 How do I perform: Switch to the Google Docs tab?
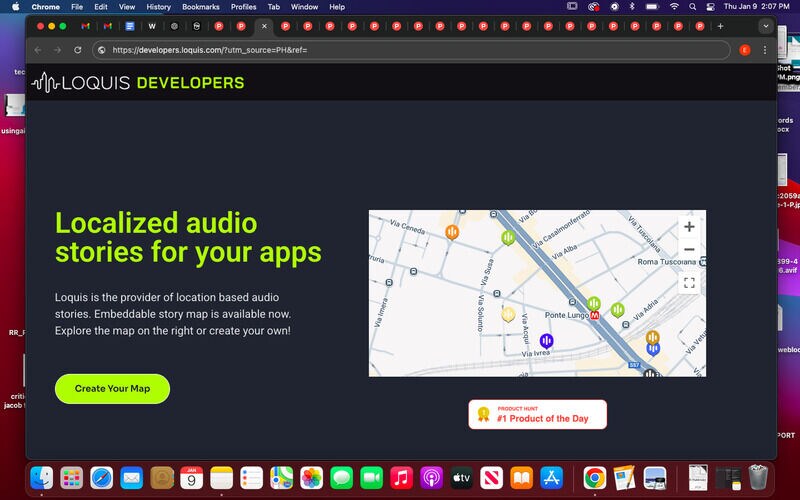[130, 26]
